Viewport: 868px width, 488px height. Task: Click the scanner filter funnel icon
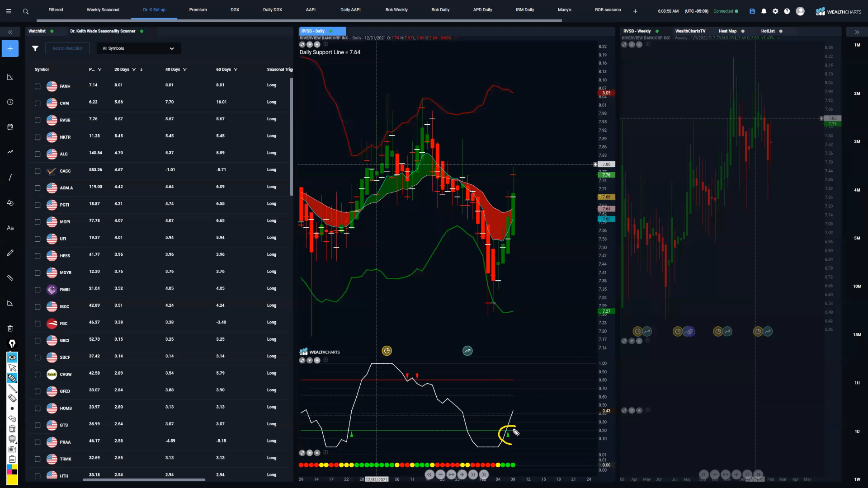click(35, 48)
